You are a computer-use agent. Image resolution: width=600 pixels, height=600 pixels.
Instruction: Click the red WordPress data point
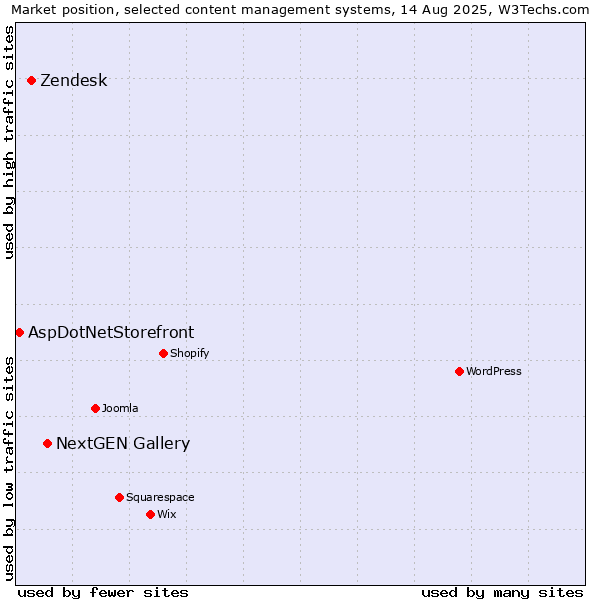[460, 371]
